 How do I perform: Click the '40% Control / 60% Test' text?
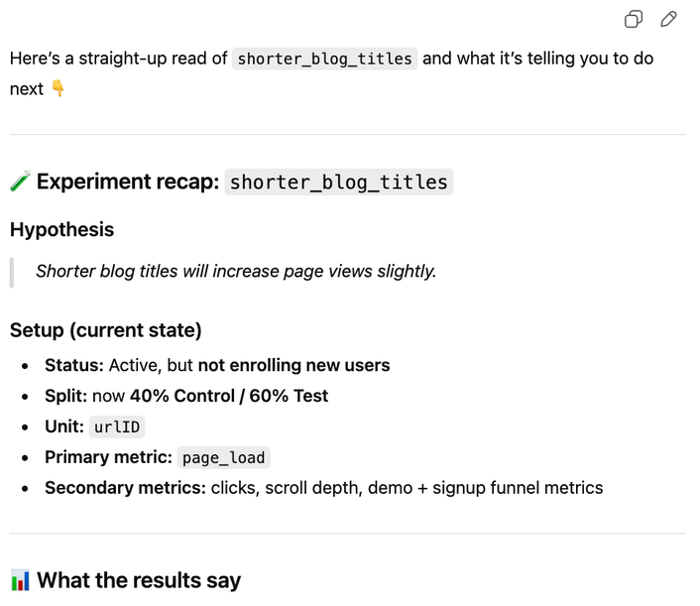tap(229, 396)
